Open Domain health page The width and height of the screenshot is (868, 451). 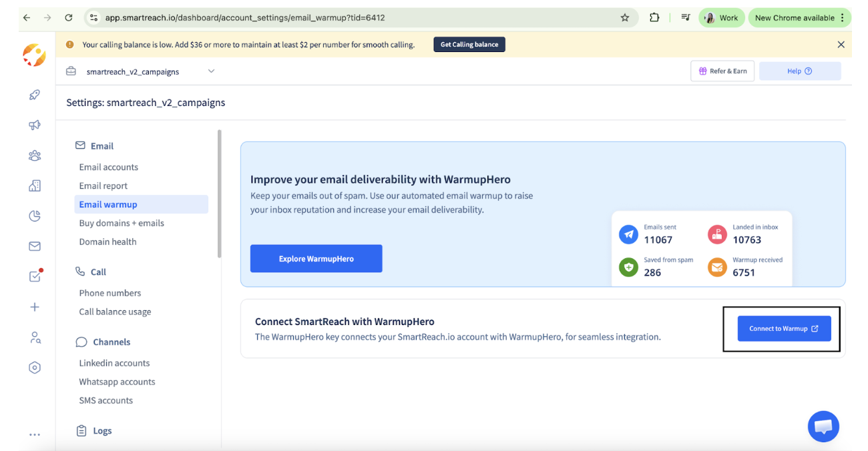107,242
